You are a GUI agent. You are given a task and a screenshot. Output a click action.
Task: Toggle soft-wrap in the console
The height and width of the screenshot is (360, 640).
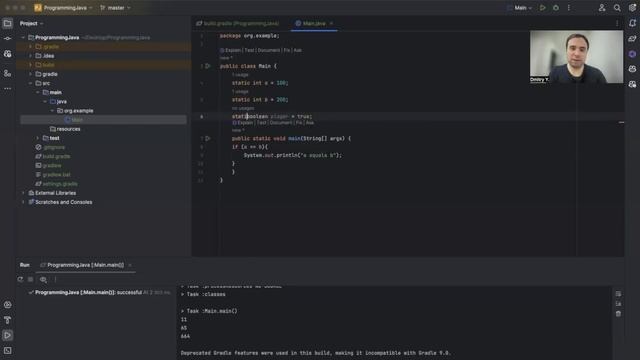[618, 294]
